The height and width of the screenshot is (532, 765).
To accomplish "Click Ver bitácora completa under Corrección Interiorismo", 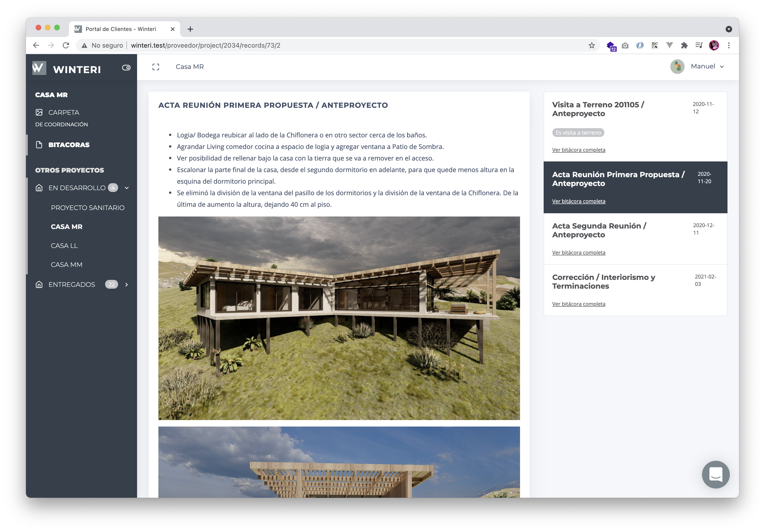I will (578, 304).
